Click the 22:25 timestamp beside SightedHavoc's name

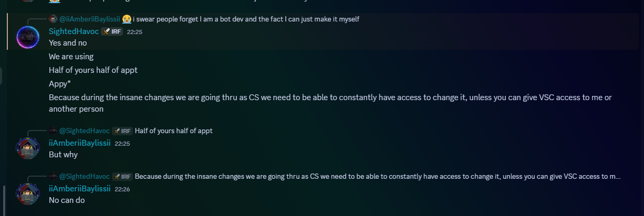pos(134,32)
